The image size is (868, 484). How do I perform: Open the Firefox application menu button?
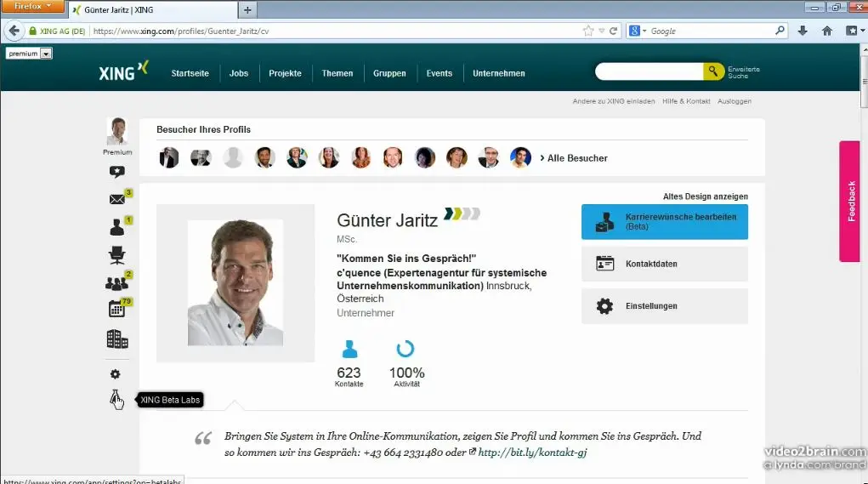(x=32, y=7)
